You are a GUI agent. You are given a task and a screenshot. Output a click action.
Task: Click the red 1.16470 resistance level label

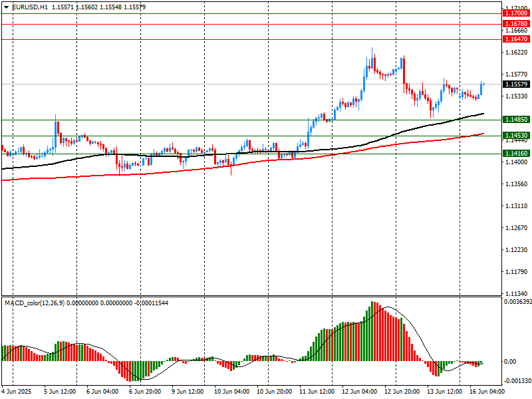point(516,39)
